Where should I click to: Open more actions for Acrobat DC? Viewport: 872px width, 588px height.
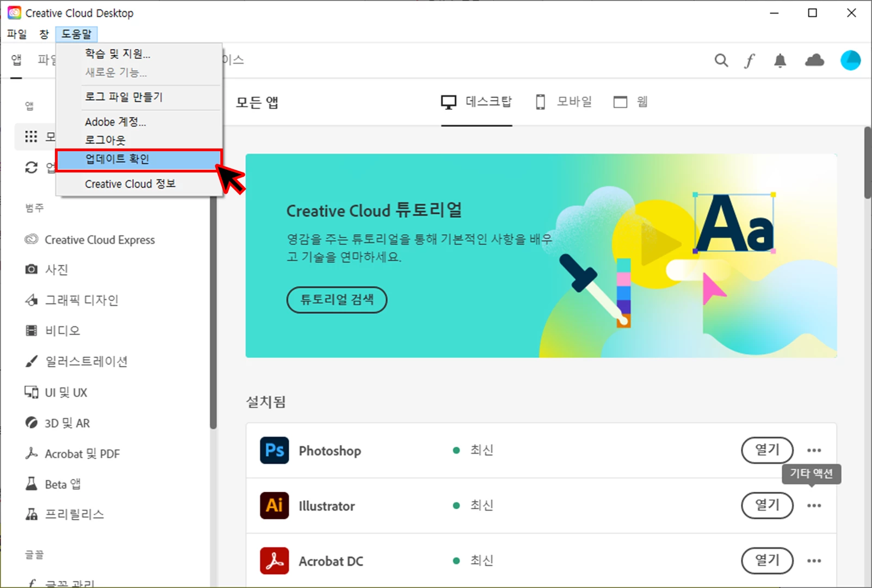pos(814,561)
